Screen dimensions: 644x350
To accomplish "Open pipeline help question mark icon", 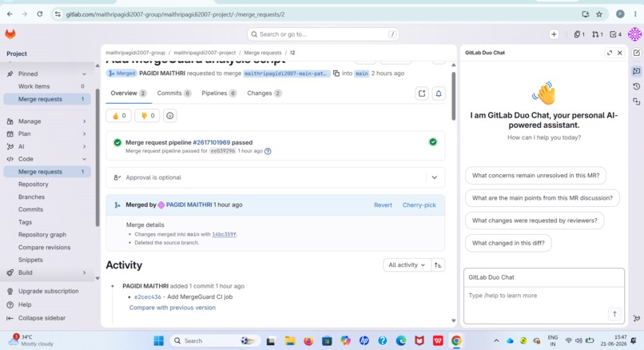I will (x=268, y=151).
